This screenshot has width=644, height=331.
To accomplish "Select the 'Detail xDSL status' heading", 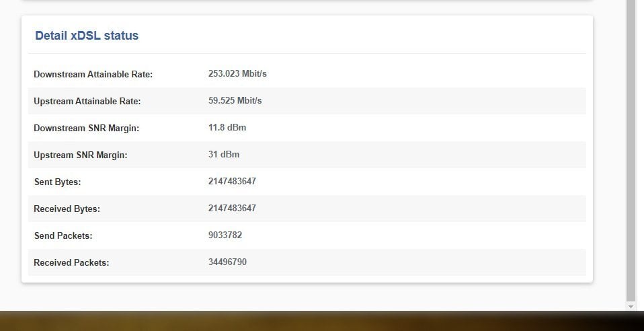I will pos(87,36).
